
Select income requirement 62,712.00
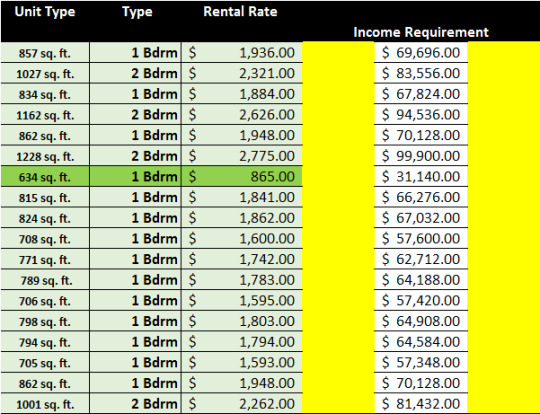click(421, 259)
